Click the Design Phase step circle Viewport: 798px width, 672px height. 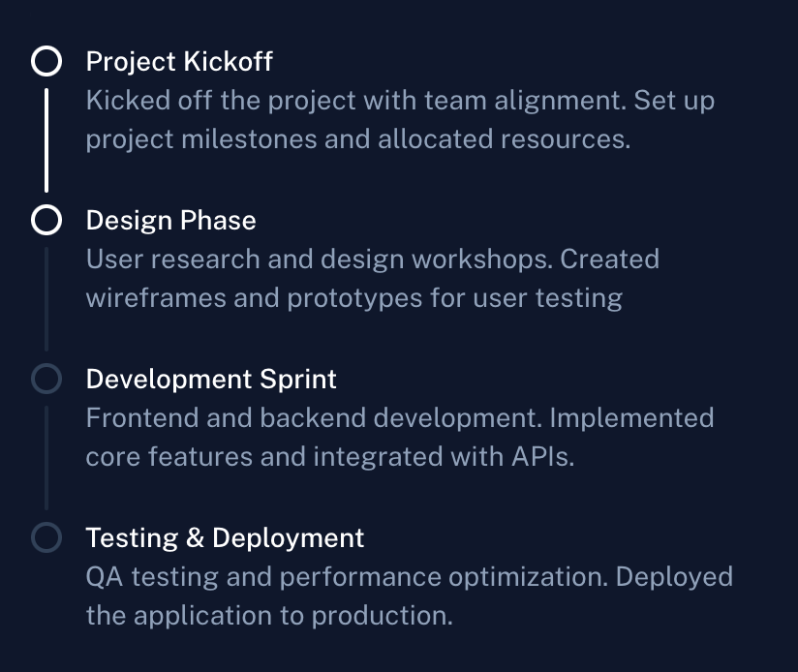tap(46, 220)
